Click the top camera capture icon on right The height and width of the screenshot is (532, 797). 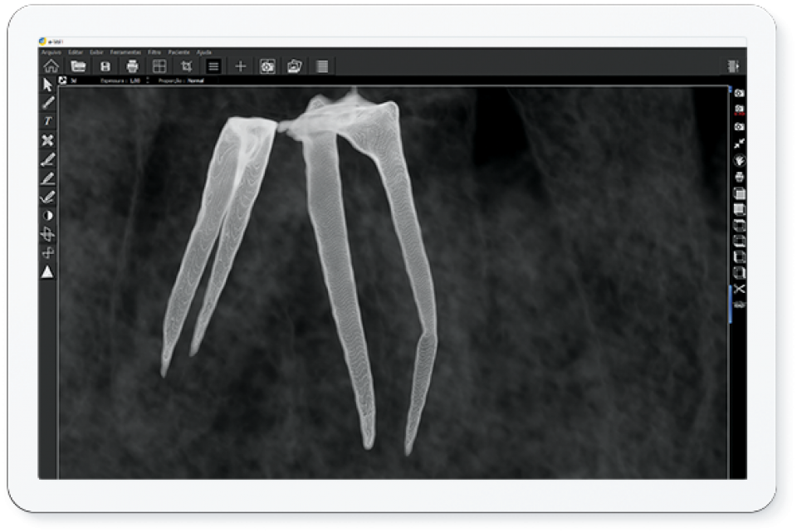[739, 93]
